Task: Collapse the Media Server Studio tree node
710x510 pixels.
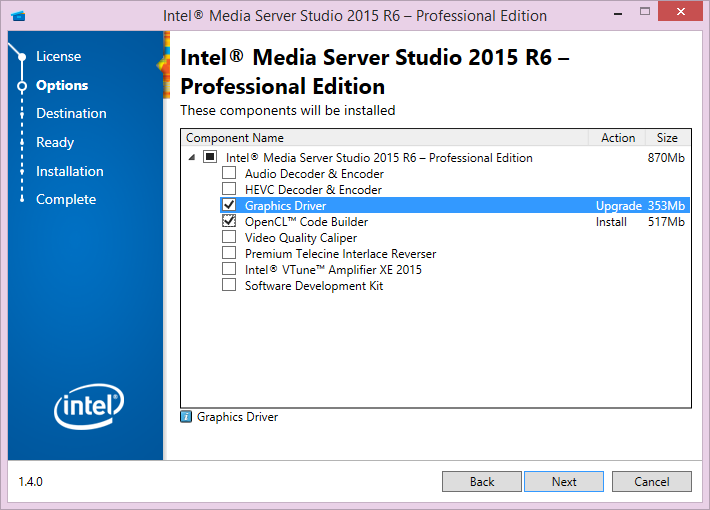Action: pyautogui.click(x=192, y=158)
